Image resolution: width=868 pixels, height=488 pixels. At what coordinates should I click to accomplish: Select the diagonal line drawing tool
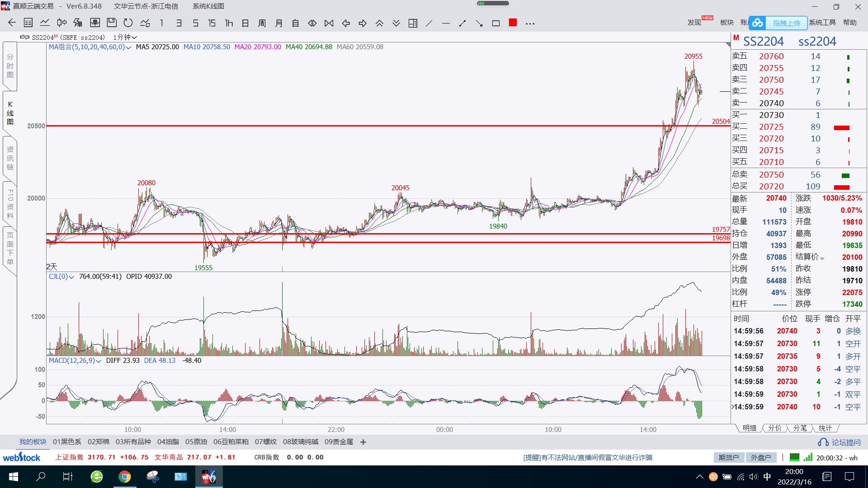429,23
